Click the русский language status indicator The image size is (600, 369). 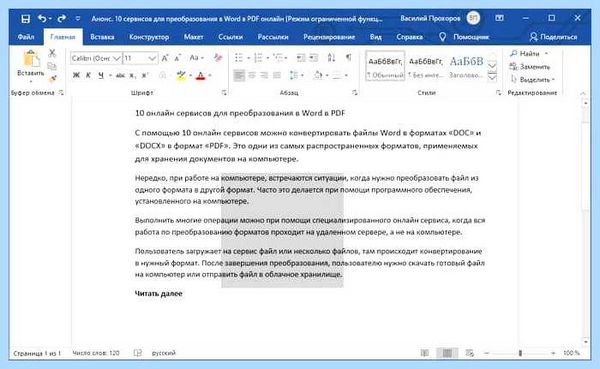tap(164, 353)
